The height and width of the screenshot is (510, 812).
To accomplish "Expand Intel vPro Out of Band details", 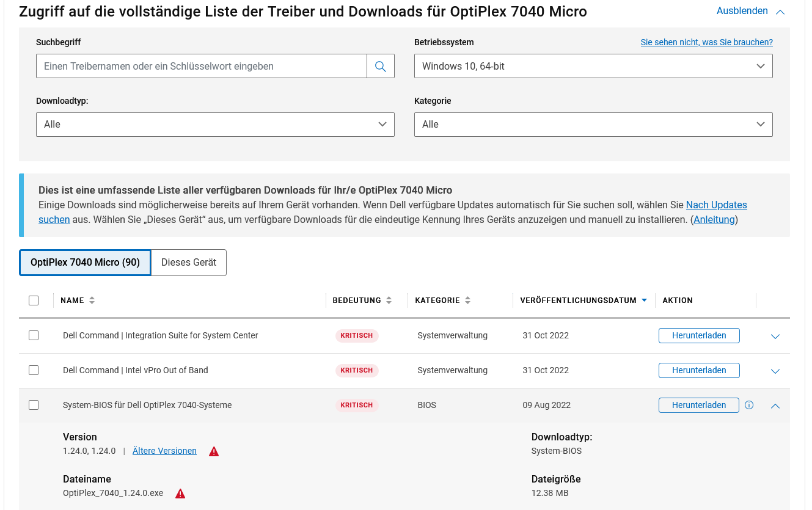I will coord(775,371).
